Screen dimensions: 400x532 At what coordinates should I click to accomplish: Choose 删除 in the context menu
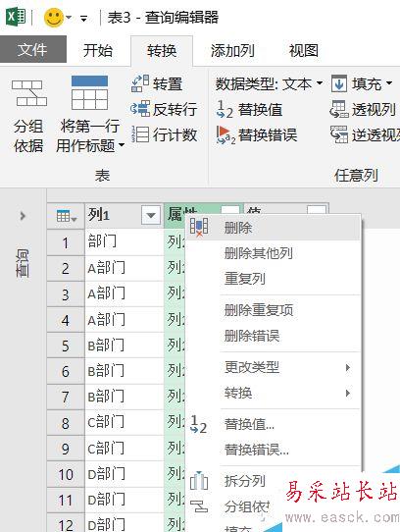274,228
